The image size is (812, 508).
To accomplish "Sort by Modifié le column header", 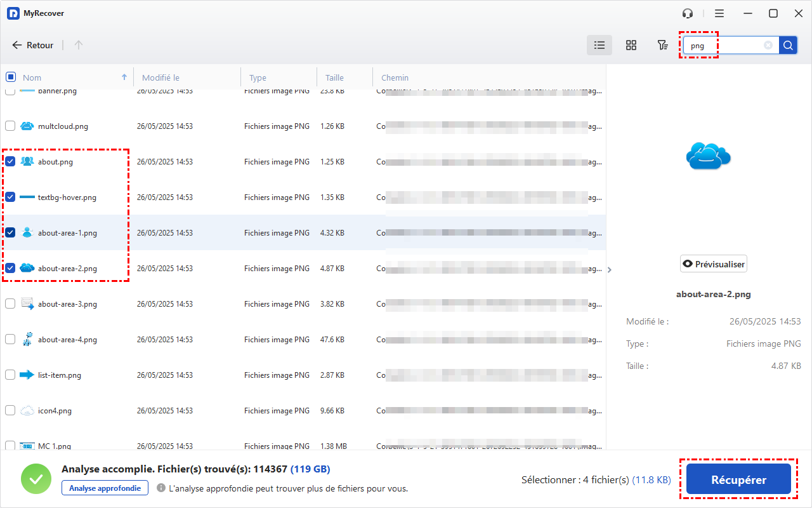I will [160, 78].
